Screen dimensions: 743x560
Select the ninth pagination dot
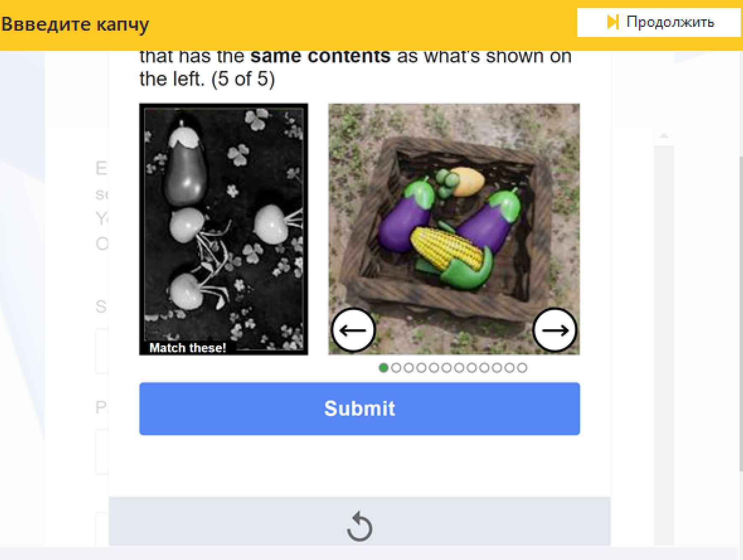(484, 368)
